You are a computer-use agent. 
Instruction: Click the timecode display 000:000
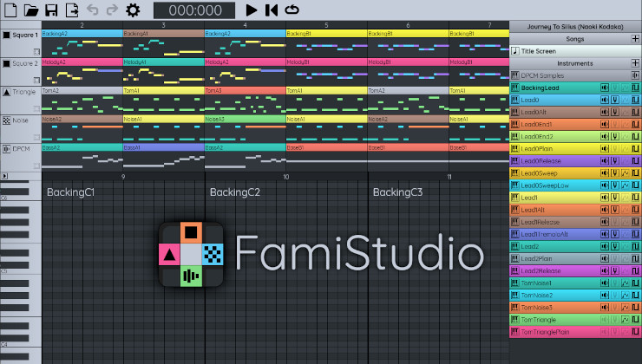(x=193, y=10)
